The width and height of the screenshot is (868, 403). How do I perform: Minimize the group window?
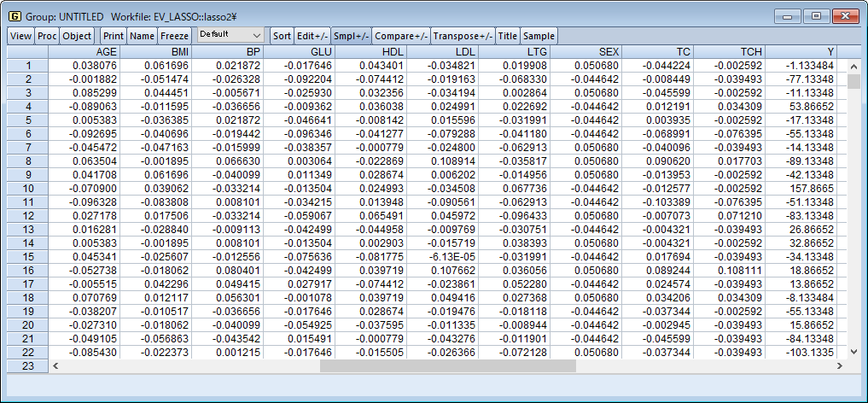pos(787,16)
